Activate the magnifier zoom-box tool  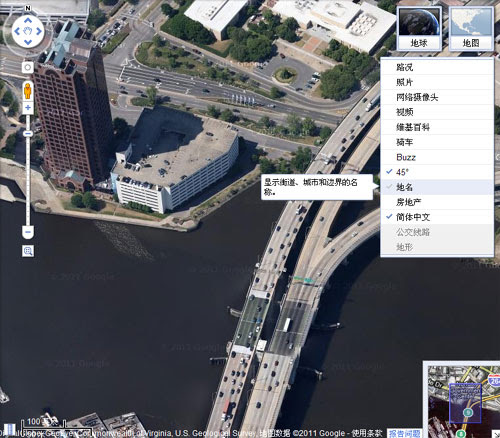click(28, 251)
